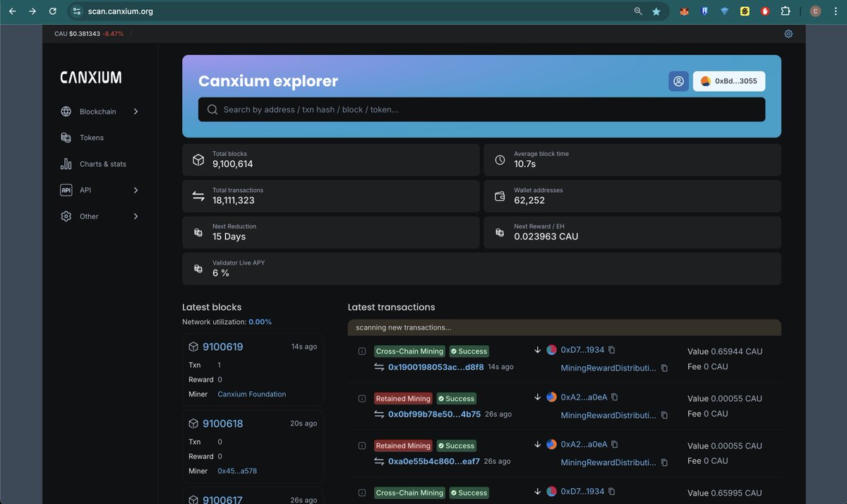Screen dimensions: 847x504
Task: Click the search magnifier icon in search bar
Action: pos(212,109)
